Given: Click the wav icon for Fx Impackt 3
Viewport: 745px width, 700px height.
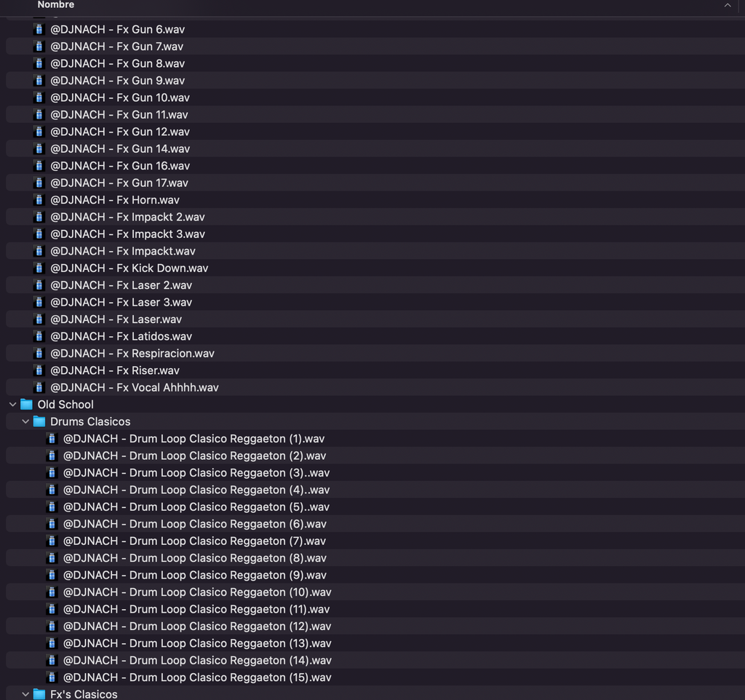Looking at the screenshot, I should 39,234.
